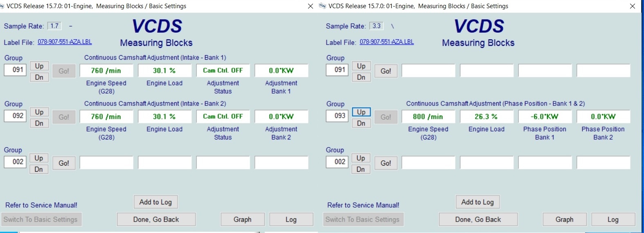Click Switch To Basic Settings, right window
The width and height of the screenshot is (644, 233).
pos(363,220)
